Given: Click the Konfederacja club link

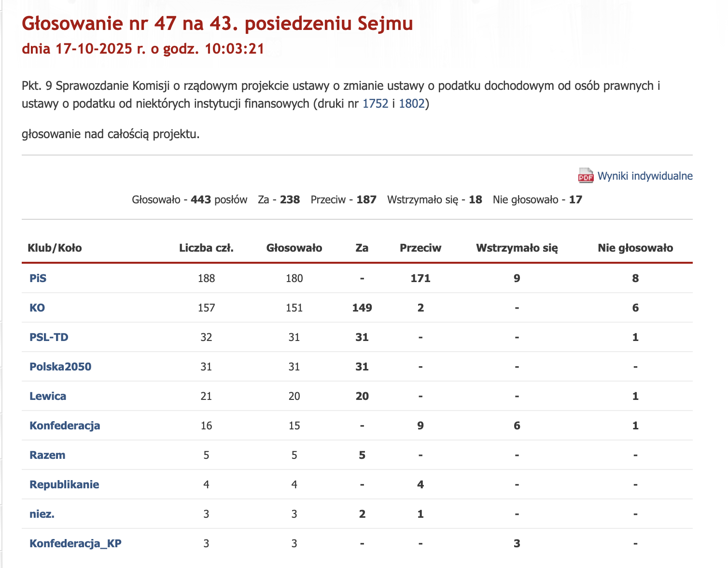Looking at the screenshot, I should tap(65, 426).
